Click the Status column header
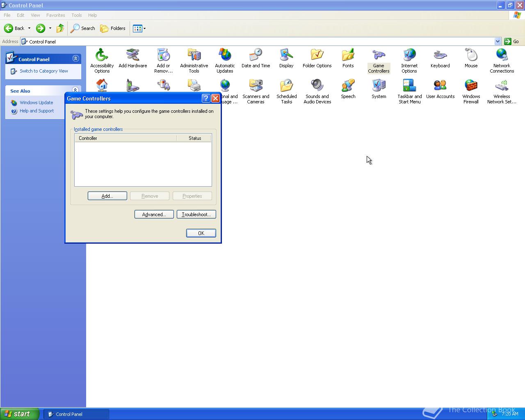Viewport: 525px width, 420px height. pyautogui.click(x=194, y=138)
